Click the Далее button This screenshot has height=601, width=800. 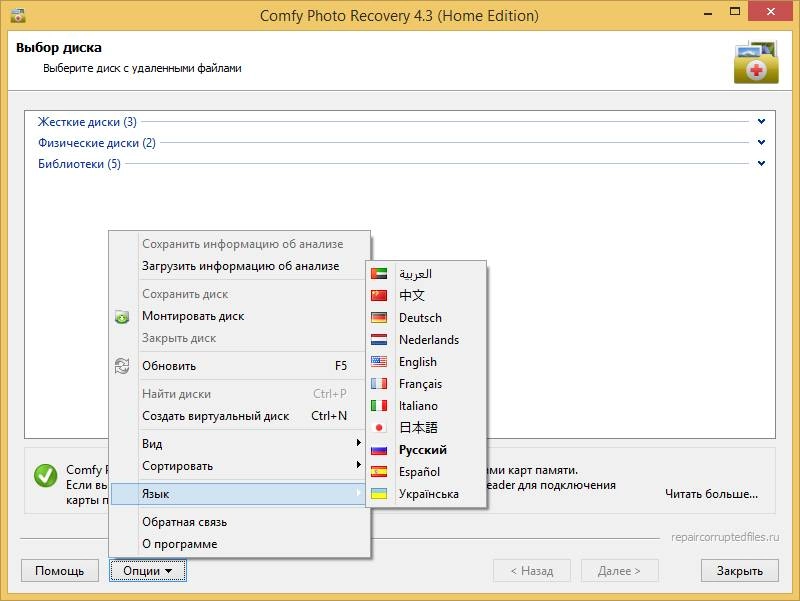619,570
